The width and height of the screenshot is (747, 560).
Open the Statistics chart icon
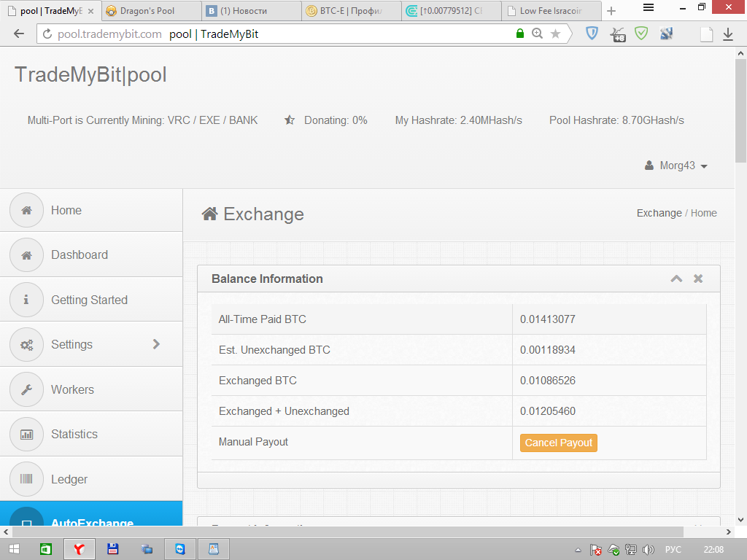click(x=27, y=435)
